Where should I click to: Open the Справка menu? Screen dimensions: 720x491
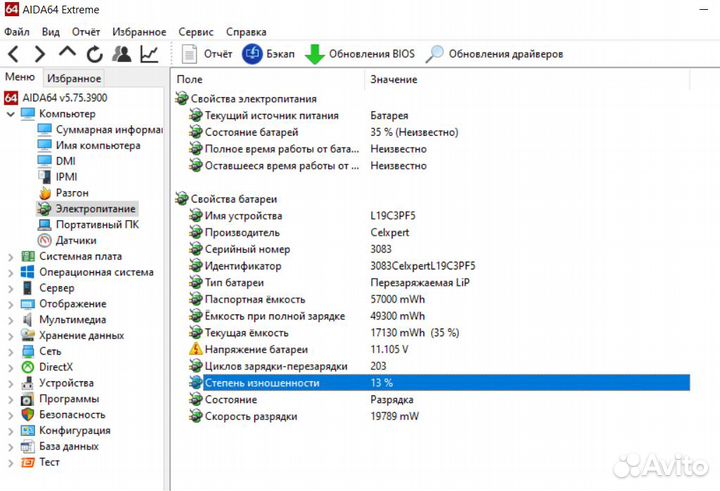(x=246, y=32)
